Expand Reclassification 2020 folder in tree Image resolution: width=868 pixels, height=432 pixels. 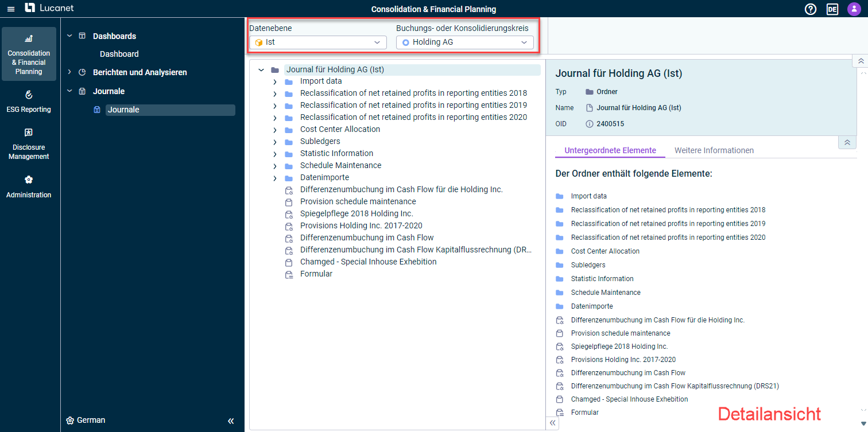click(274, 118)
